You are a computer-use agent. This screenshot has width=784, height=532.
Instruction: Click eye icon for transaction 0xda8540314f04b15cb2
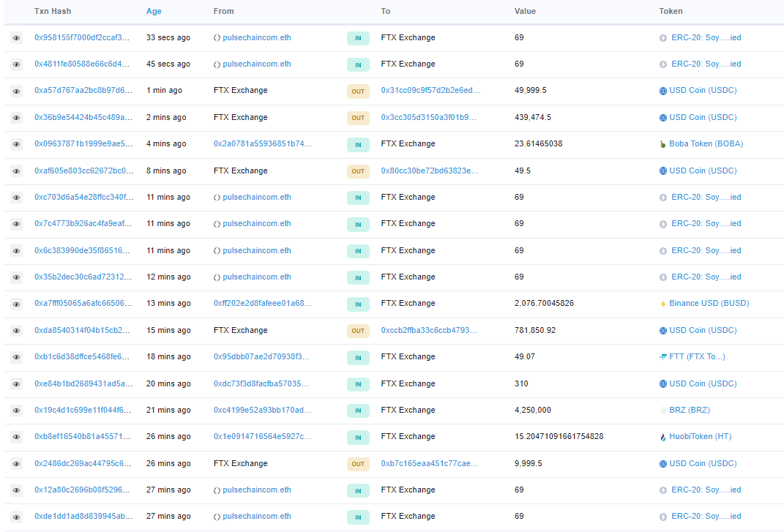[x=17, y=331]
